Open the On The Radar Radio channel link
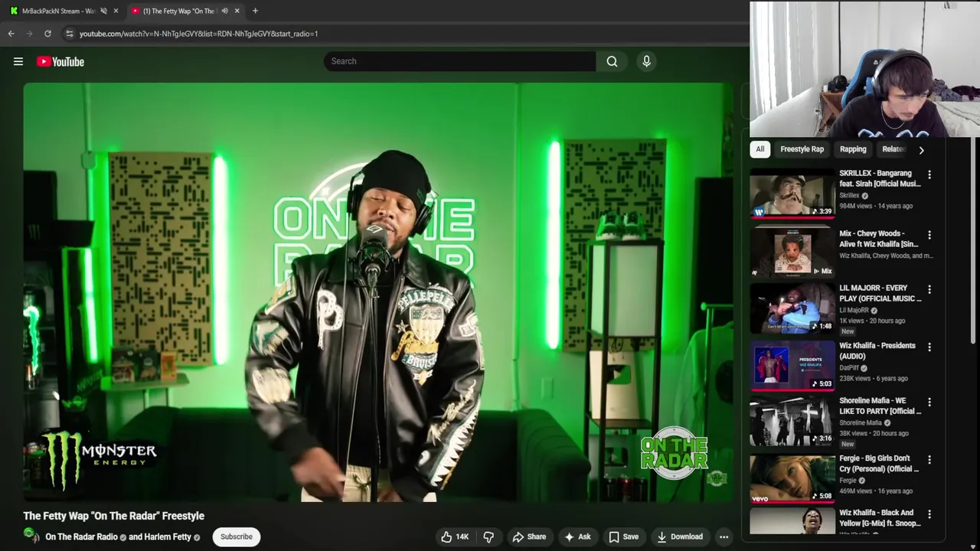980x551 pixels. click(81, 536)
